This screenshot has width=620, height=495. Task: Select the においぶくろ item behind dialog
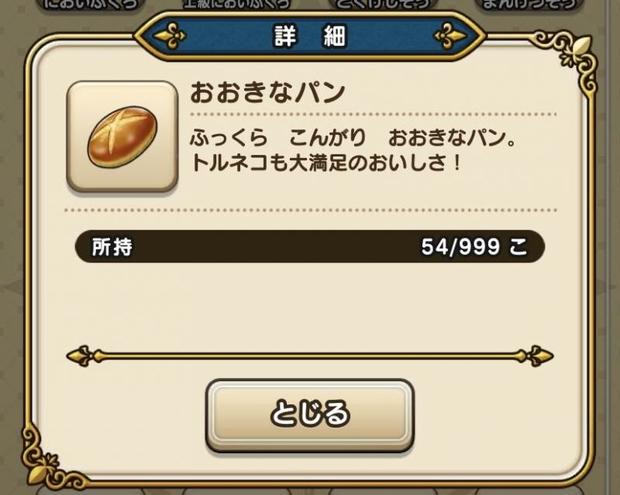tap(91, 5)
